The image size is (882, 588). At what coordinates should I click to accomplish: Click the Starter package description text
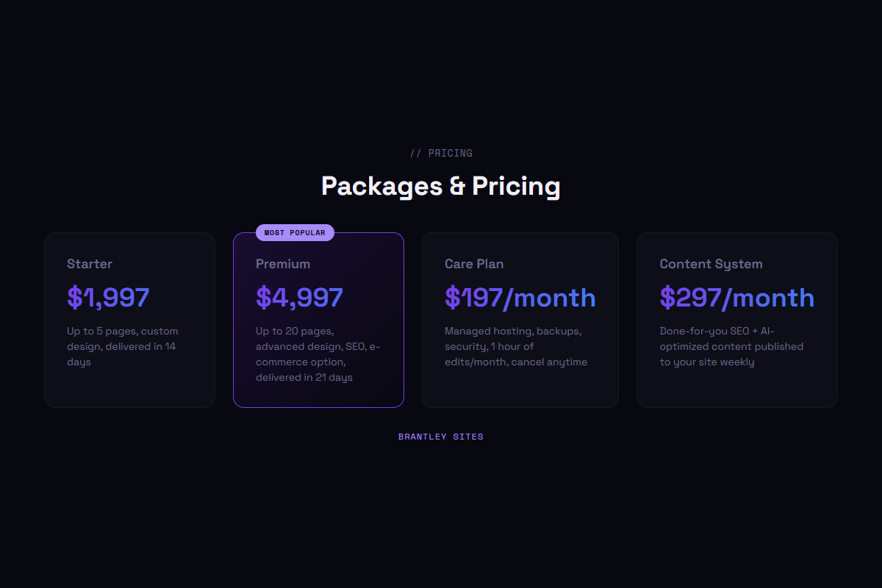click(122, 345)
